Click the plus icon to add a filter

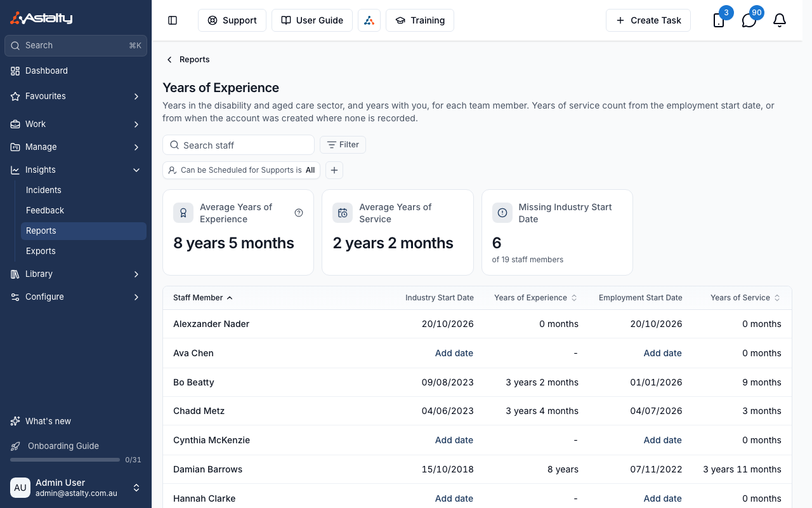point(334,170)
